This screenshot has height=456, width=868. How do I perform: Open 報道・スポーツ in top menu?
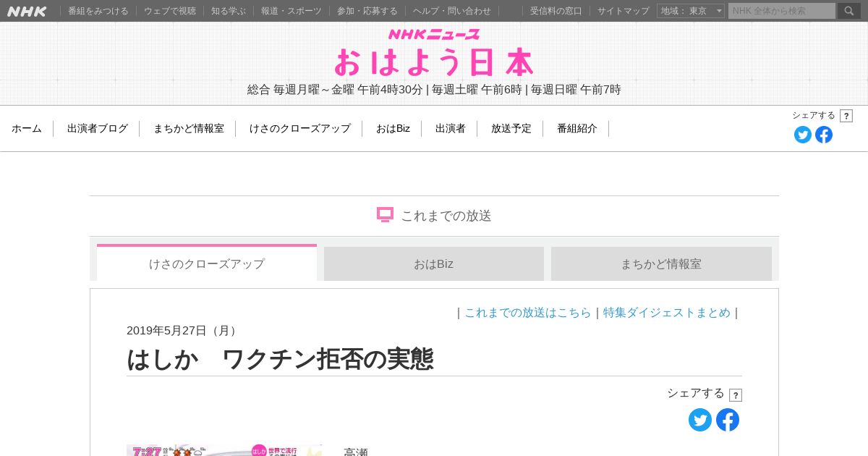[x=292, y=11]
